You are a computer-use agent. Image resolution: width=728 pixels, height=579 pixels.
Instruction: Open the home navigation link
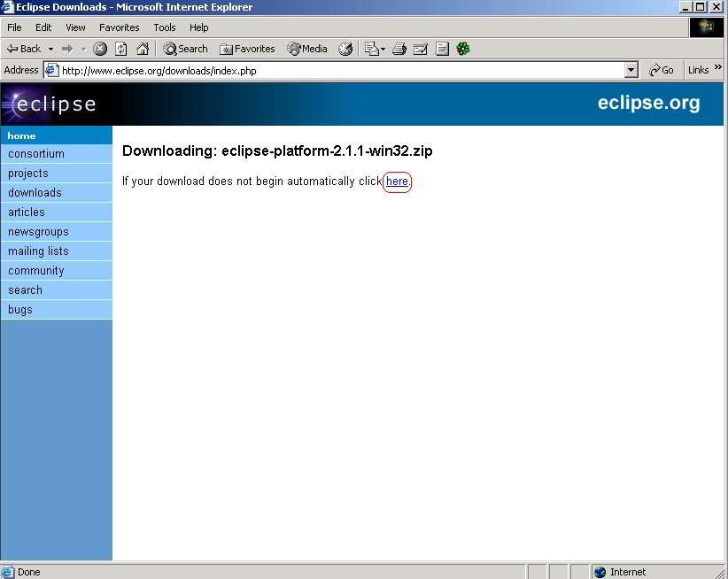pos(56,135)
